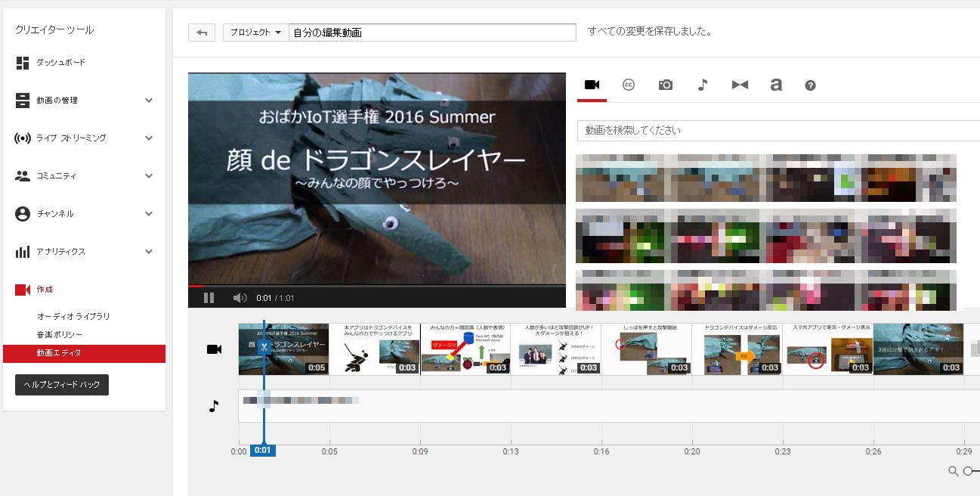
Task: Mute the preview volume speaker
Action: tap(240, 298)
